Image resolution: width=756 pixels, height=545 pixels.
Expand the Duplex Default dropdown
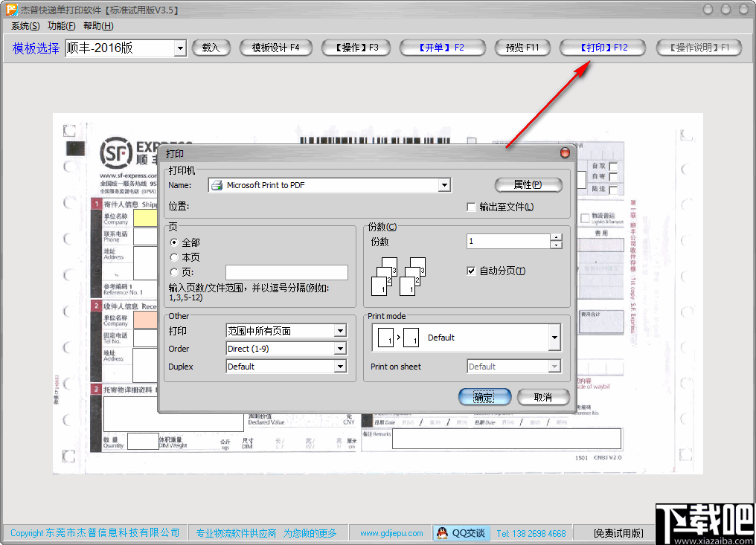[340, 367]
